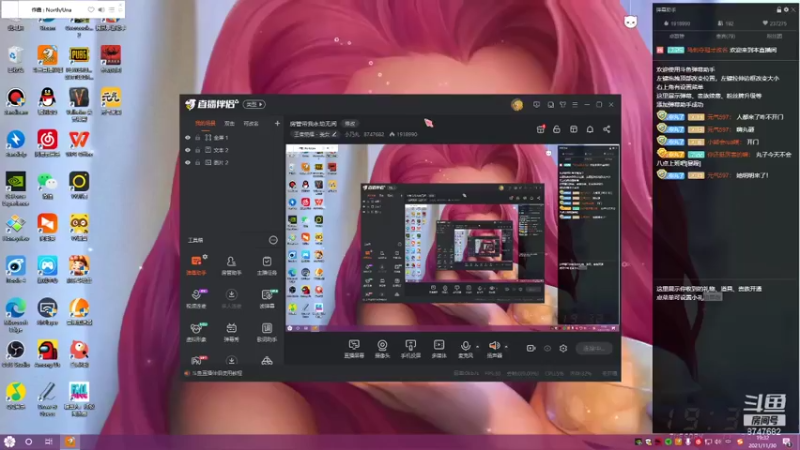Select first tab in danmaku helper panel

click(x=677, y=36)
